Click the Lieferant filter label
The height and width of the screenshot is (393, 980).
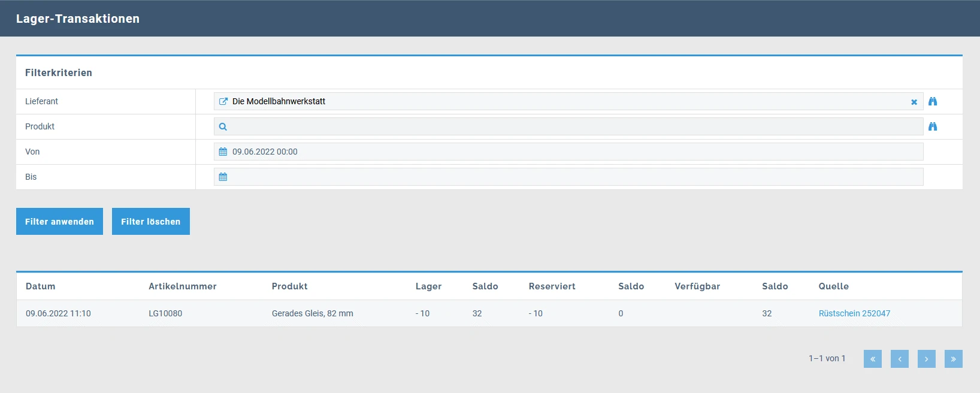coord(41,101)
